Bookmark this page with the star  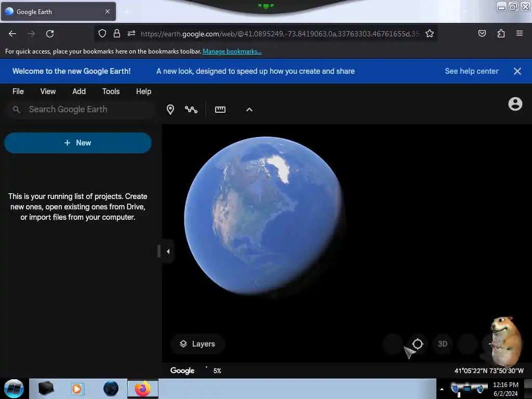430,33
